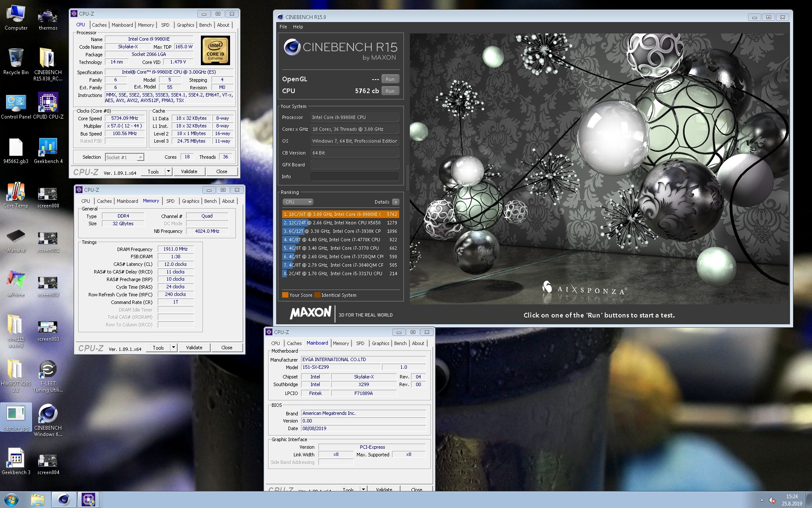
Task: Open Tools dropdown arrow in CPU-Z Mainboard window
Action: pos(363,489)
